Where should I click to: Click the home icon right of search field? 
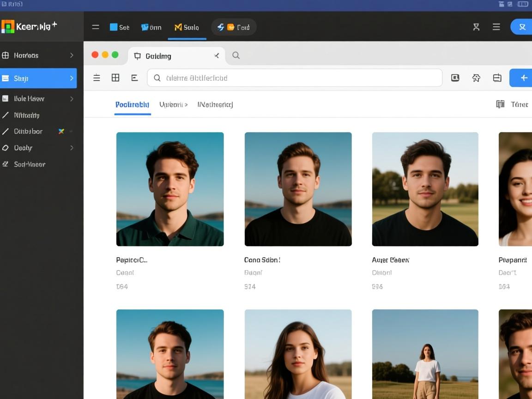coord(476,78)
